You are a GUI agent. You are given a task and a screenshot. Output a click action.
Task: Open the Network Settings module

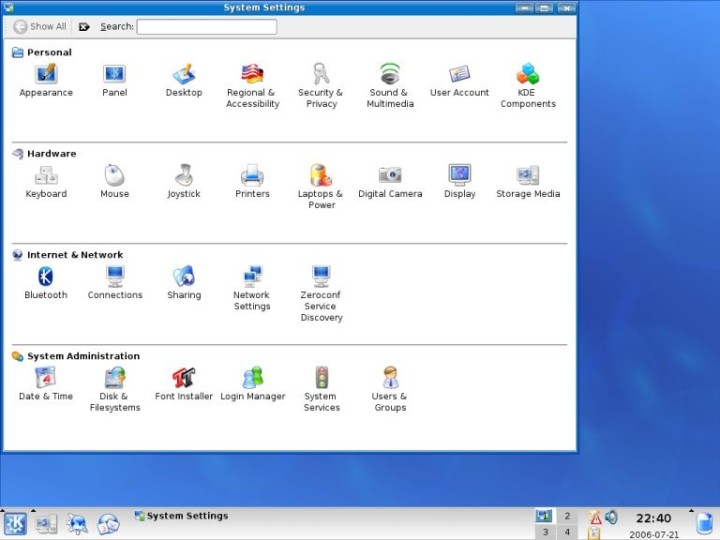coord(252,288)
